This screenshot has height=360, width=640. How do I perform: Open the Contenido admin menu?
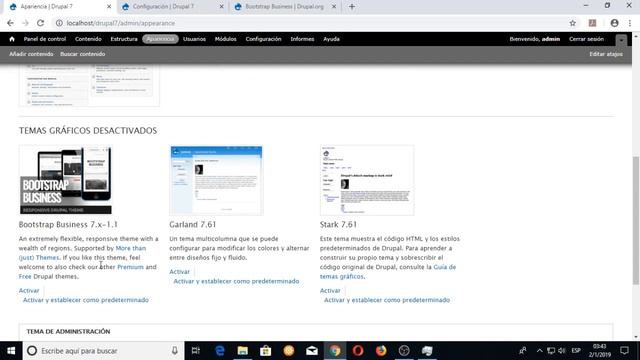click(88, 39)
